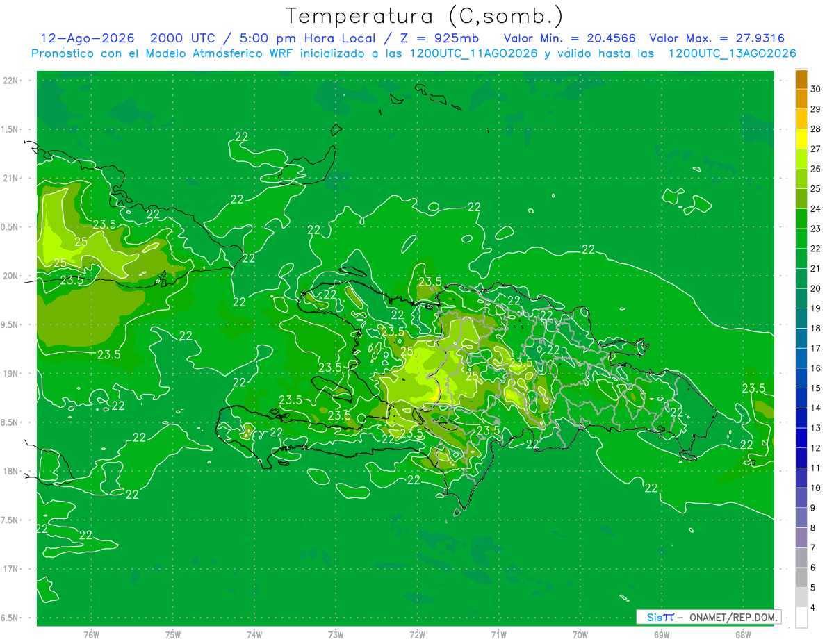Click the "26" label on color scale

816,169
